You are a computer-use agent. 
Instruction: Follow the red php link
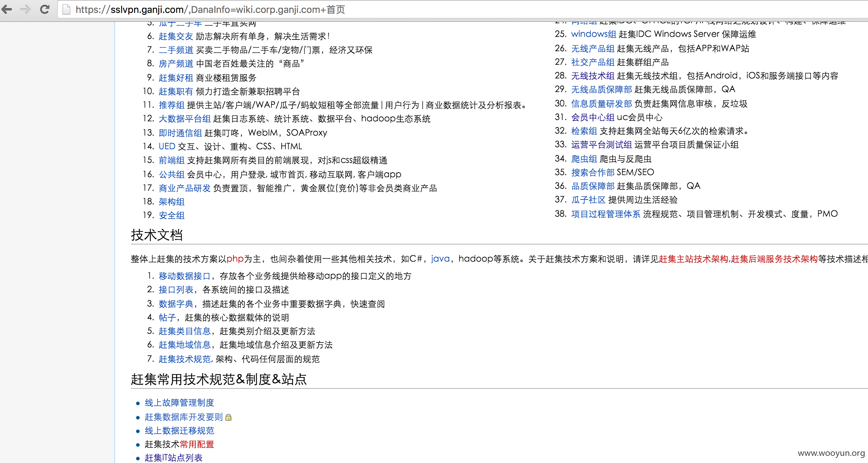point(235,259)
